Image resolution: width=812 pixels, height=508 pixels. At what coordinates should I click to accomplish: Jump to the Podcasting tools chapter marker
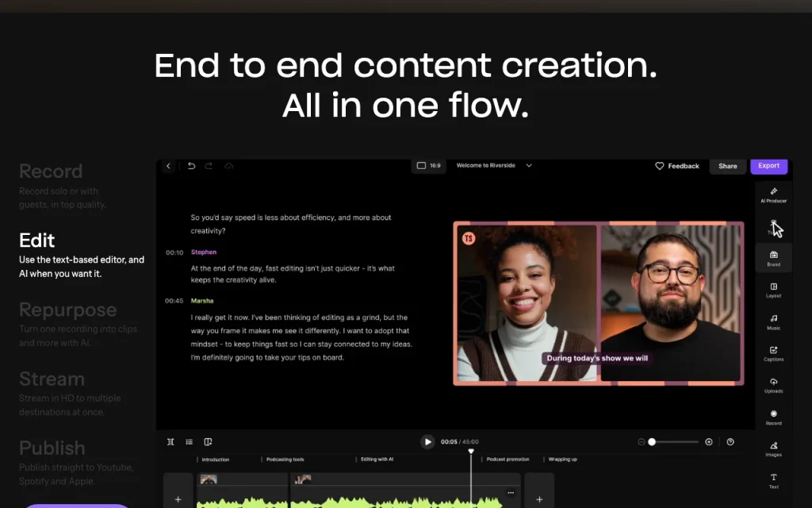pyautogui.click(x=285, y=460)
